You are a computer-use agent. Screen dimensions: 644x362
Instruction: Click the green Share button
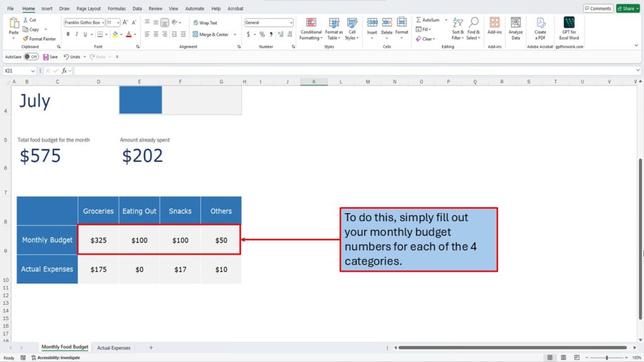pyautogui.click(x=627, y=8)
